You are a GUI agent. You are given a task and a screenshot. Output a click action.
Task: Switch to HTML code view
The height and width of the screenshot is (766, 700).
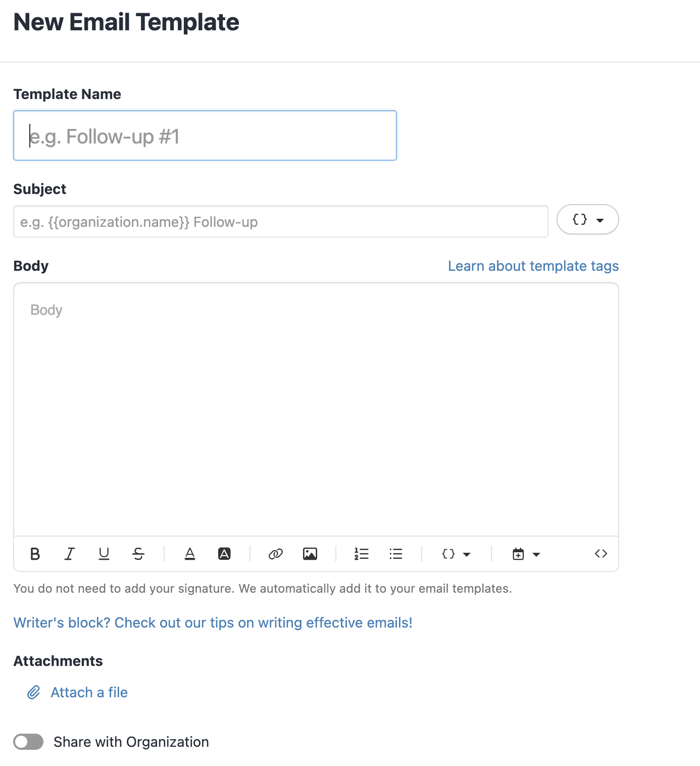[601, 554]
